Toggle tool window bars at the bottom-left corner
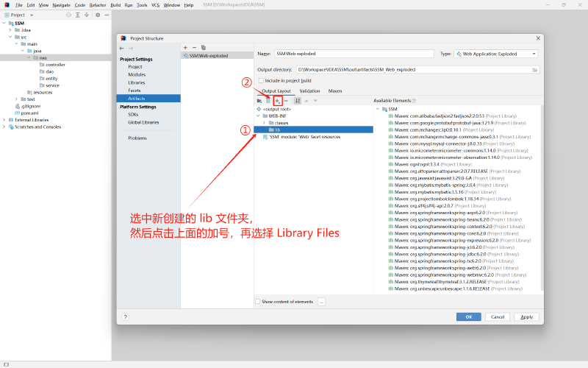 [6, 364]
